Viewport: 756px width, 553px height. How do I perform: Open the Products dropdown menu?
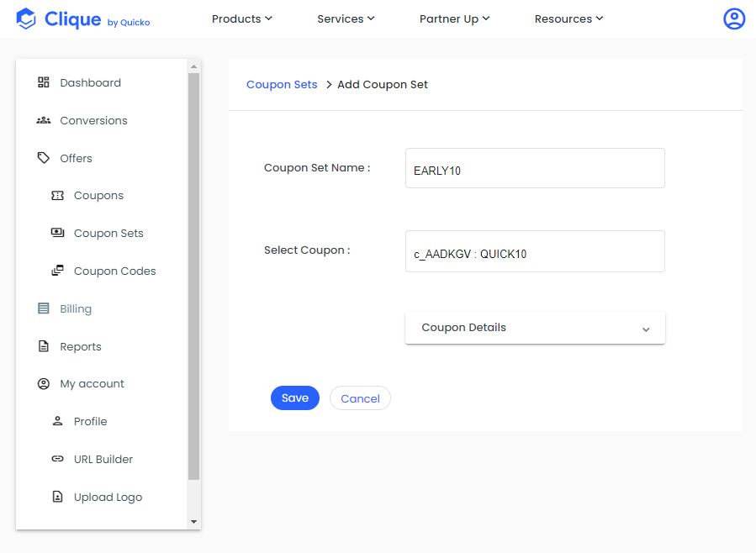tap(242, 18)
